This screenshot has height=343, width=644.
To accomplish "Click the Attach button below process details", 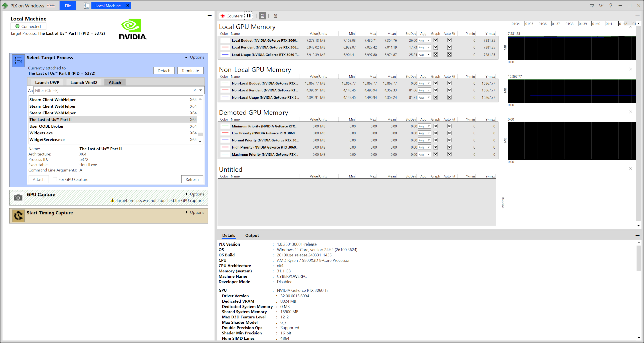I will point(38,179).
